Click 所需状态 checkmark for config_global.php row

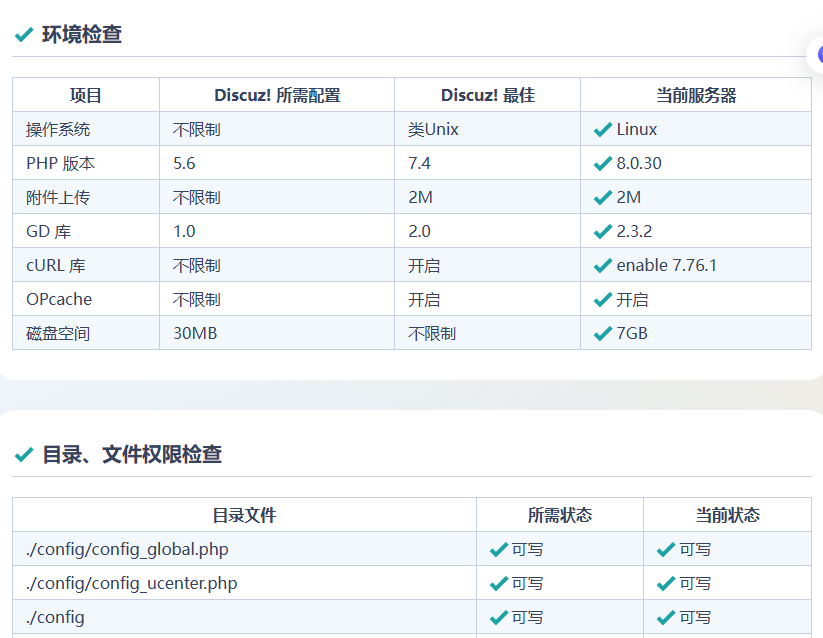pyautogui.click(x=499, y=549)
